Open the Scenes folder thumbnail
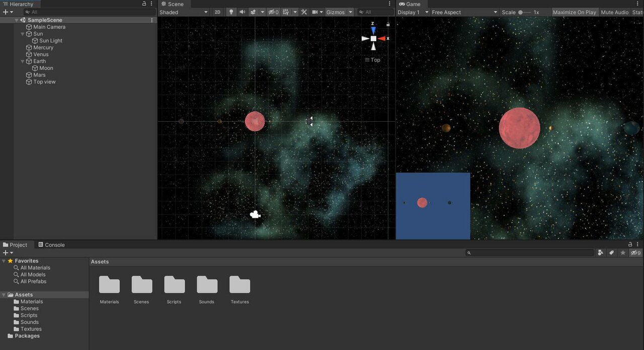Viewport: 644px width, 350px height. (142, 285)
